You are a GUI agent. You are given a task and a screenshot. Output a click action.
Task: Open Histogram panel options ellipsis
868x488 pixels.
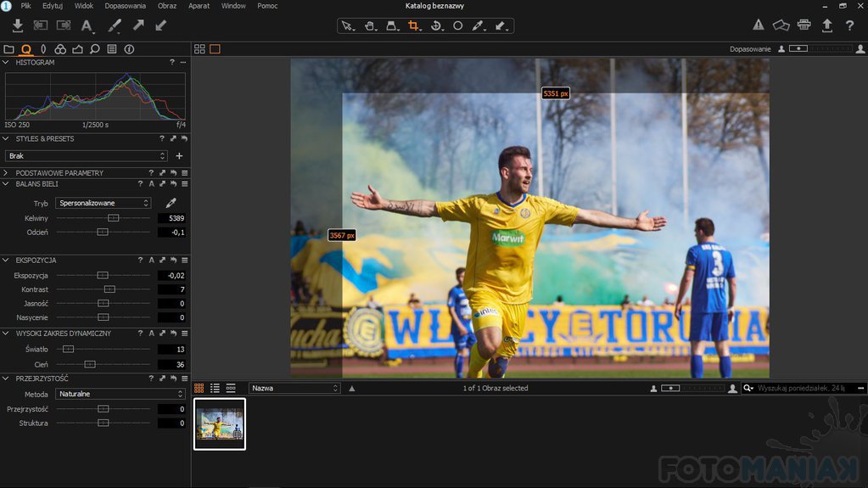point(183,63)
